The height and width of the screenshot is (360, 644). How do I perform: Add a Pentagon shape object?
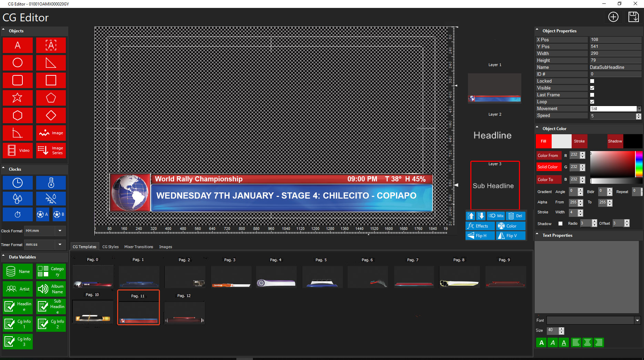coord(51,98)
